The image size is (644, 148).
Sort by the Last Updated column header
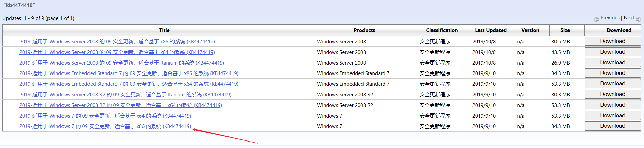pyautogui.click(x=491, y=30)
